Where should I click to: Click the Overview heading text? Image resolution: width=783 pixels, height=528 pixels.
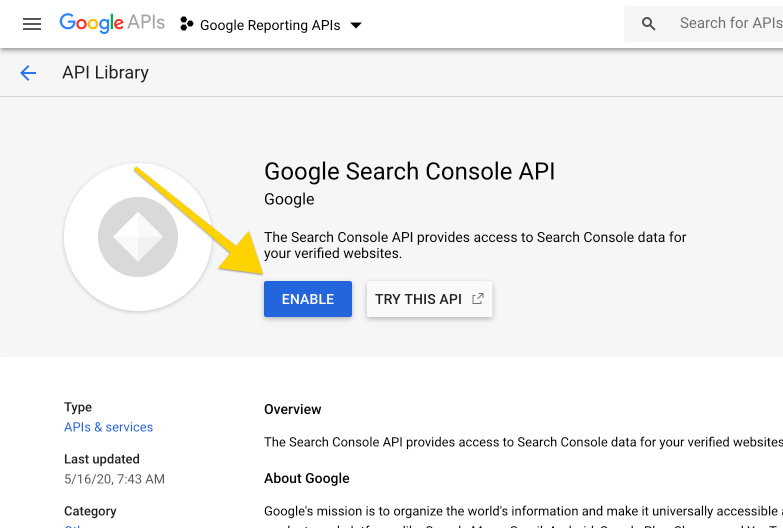[293, 409]
